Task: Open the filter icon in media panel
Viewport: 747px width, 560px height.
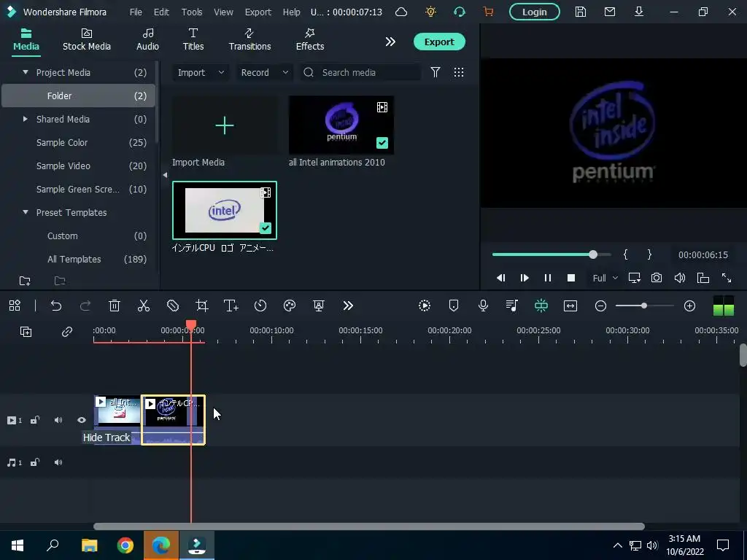Action: click(436, 72)
